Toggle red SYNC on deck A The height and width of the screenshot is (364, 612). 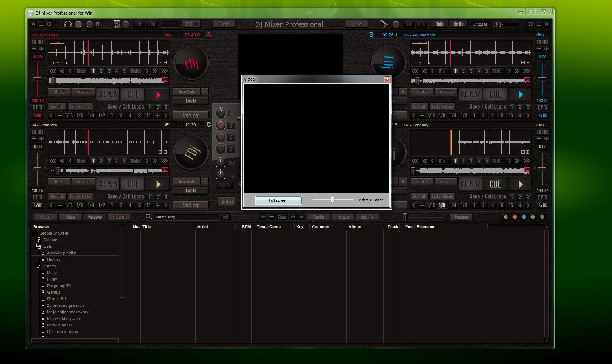tap(38, 116)
